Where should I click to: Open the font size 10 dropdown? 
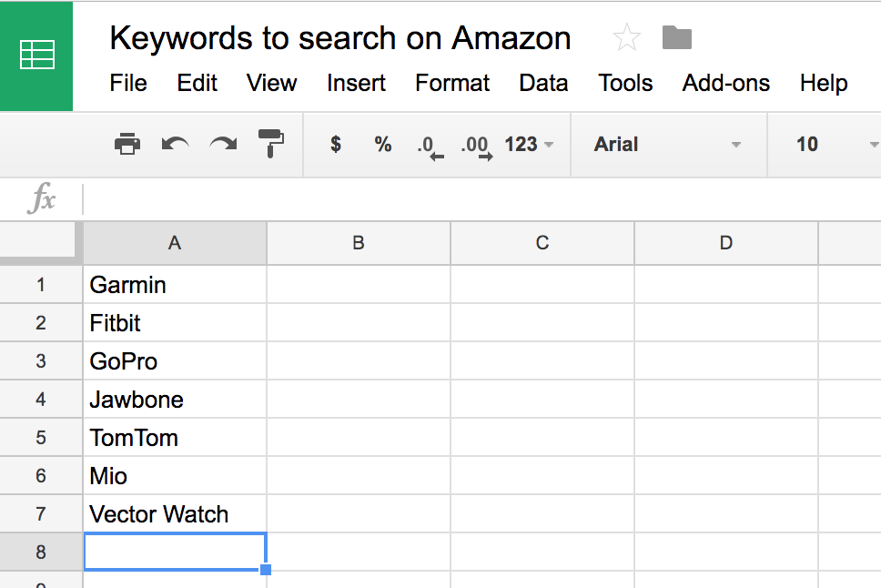click(832, 145)
